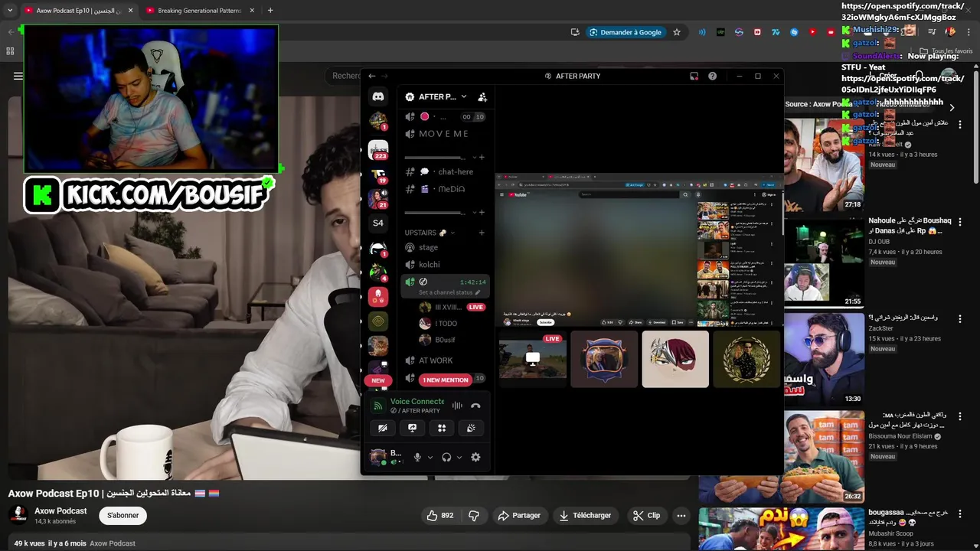This screenshot has width=980, height=551.
Task: Open a new browser tab
Action: 270,11
